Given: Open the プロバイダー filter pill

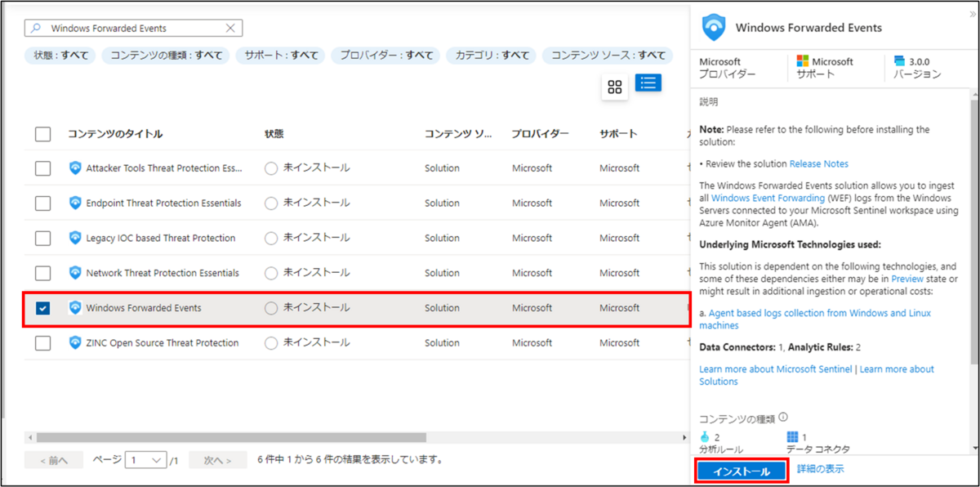Looking at the screenshot, I should 385,56.
